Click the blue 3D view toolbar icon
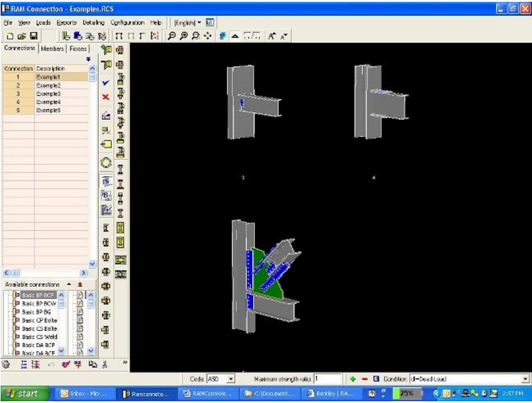The image size is (532, 403). pos(223,36)
